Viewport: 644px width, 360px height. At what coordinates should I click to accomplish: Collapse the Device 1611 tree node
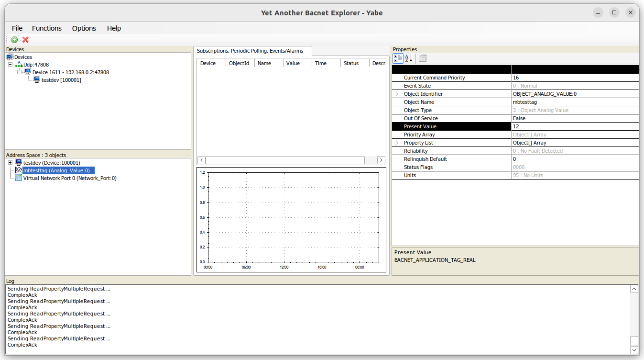[x=19, y=72]
